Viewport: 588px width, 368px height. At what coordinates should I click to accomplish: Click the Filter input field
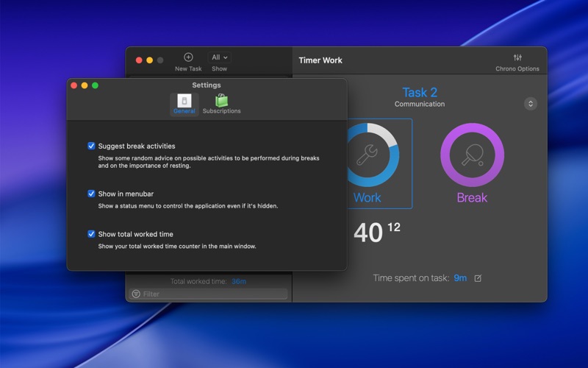point(208,294)
